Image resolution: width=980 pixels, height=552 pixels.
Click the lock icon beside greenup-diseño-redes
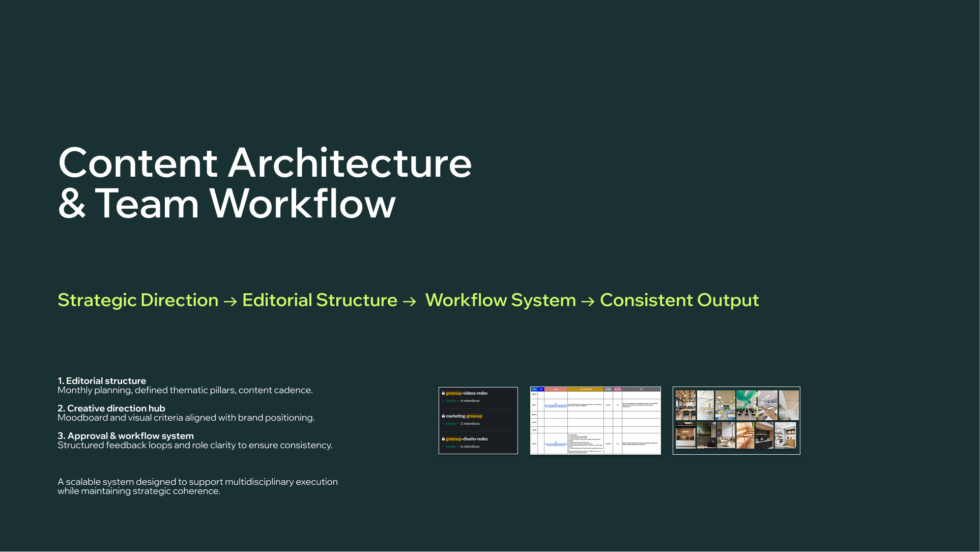coord(443,439)
